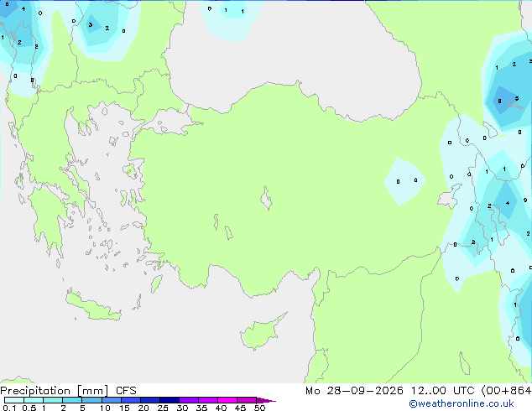This screenshot has height=411, width=532.
Task: Click the legend label '50'
Action: coord(259,408)
